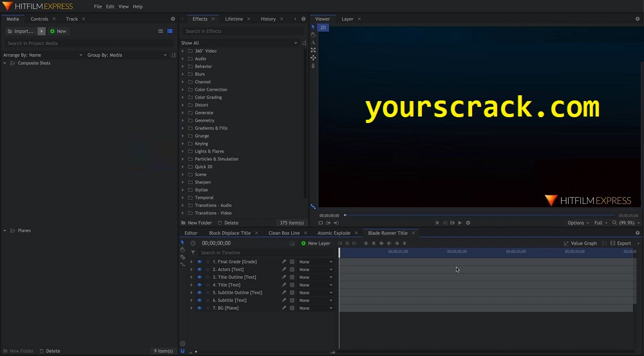
Task: Select the mask rectangle tool in Viewer
Action: pyautogui.click(x=313, y=50)
